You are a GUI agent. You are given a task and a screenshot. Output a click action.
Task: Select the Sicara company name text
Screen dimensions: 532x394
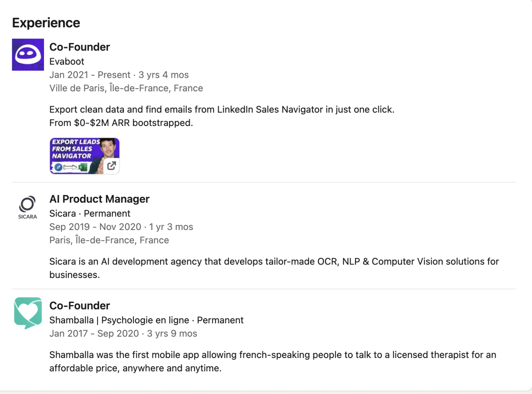pyautogui.click(x=62, y=213)
